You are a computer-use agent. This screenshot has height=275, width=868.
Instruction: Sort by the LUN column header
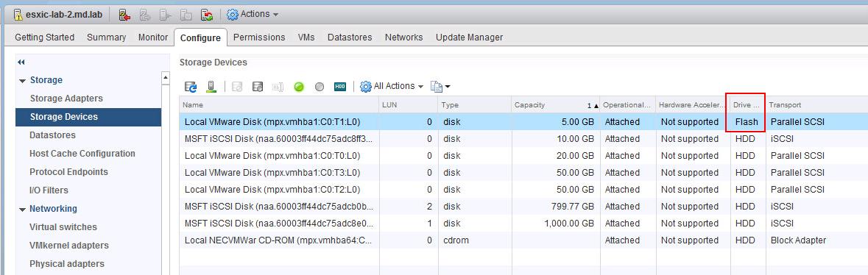409,104
